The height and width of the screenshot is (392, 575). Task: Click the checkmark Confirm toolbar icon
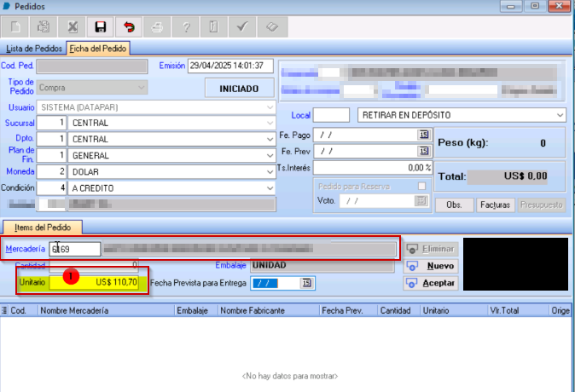(242, 26)
